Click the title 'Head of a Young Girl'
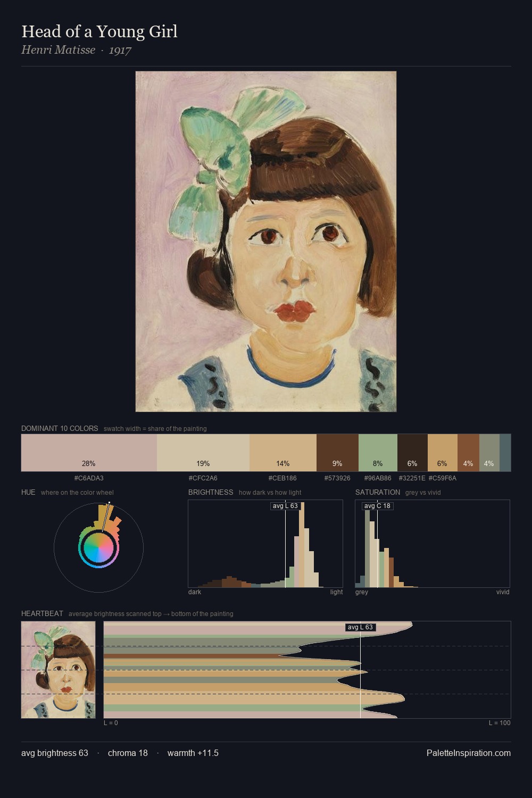 click(x=99, y=31)
